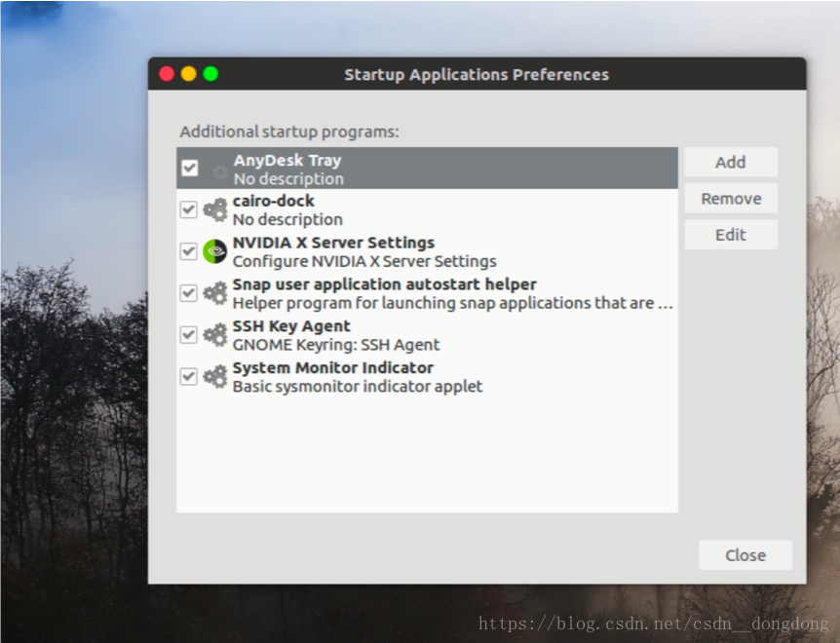Click 'Basic sysmonitor indicator applet' description

tap(358, 387)
